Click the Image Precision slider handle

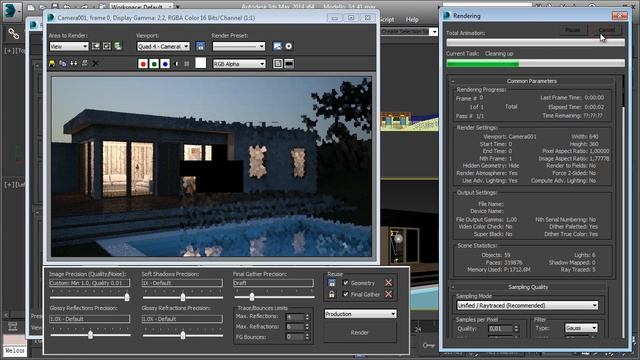coord(127,297)
